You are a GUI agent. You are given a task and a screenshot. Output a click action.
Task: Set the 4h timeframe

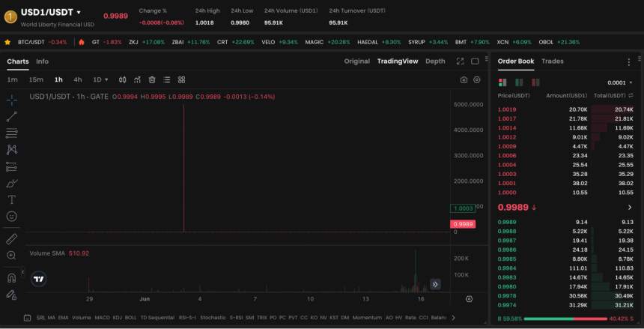tap(78, 79)
